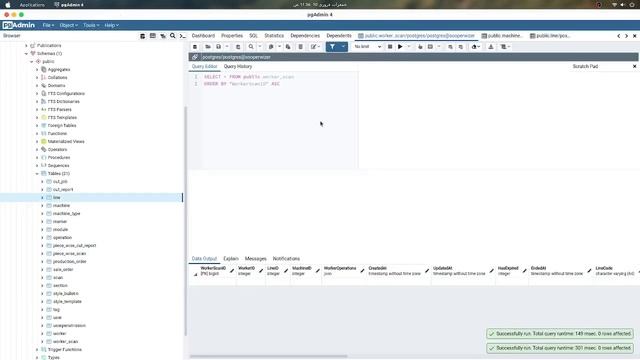Click the horizontal scrollbar under data grid
This screenshot has height=360, width=640.
pos(269,356)
